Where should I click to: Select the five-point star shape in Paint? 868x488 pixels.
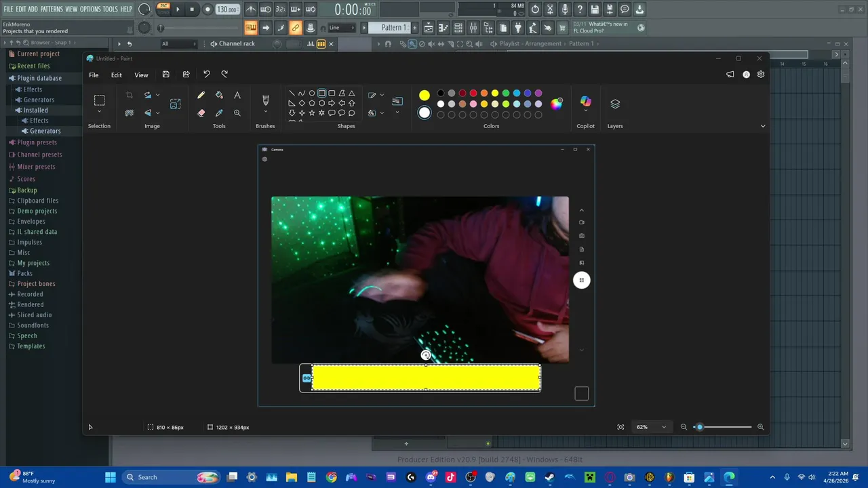point(312,113)
